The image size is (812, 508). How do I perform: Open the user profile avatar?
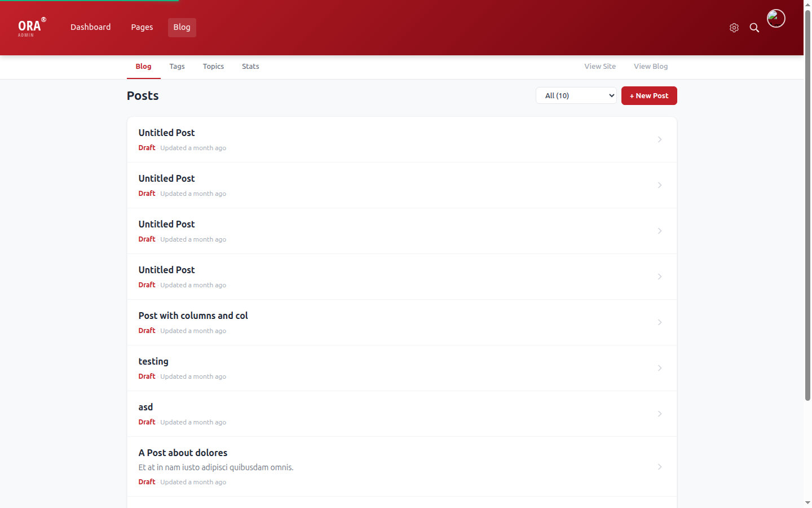tap(776, 18)
